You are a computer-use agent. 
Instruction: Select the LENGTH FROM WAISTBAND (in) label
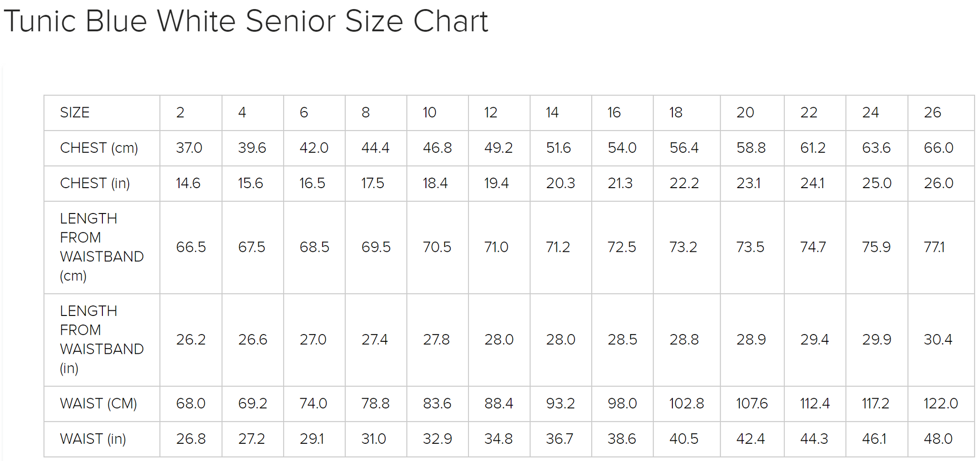tap(101, 339)
